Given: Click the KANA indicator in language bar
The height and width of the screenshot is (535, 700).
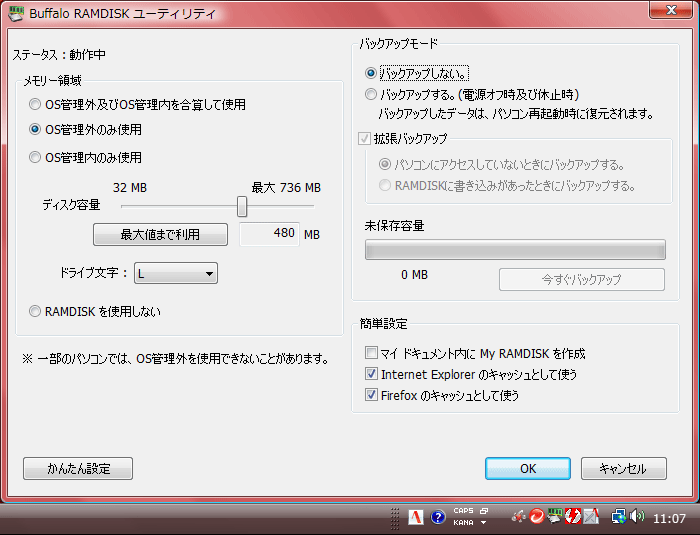Looking at the screenshot, I should coord(463,522).
